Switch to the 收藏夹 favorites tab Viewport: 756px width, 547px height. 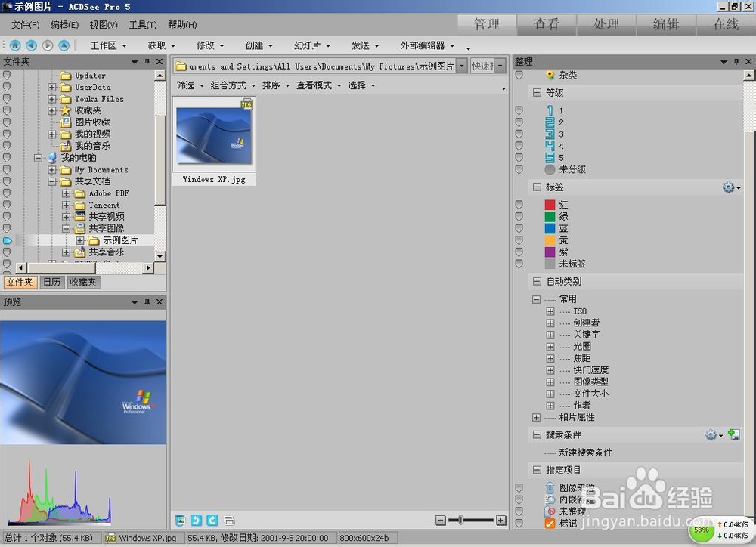(83, 282)
